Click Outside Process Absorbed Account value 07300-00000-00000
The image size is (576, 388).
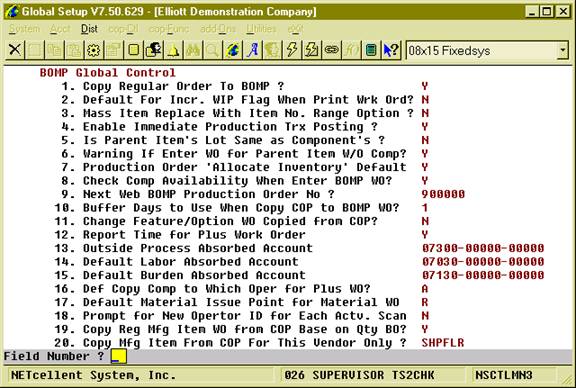point(483,248)
